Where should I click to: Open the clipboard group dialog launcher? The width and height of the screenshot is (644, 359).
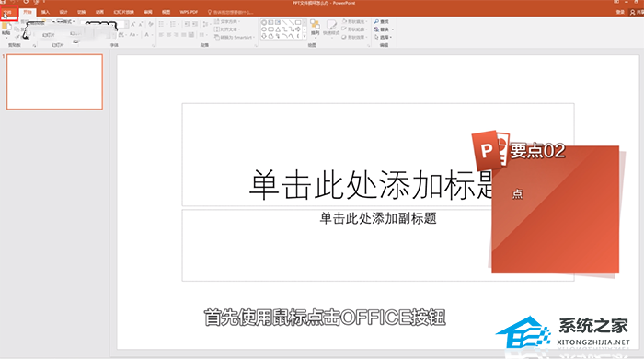(34, 46)
